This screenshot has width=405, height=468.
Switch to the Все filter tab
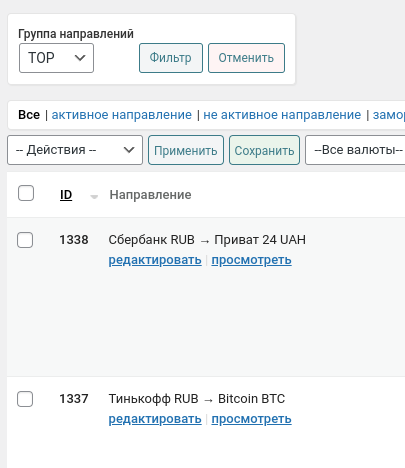29,115
